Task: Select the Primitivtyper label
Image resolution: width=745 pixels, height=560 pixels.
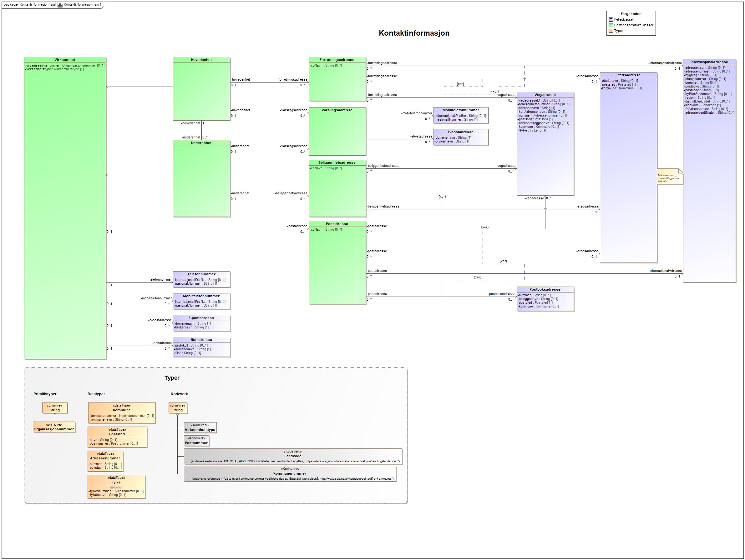Action: pyautogui.click(x=45, y=394)
